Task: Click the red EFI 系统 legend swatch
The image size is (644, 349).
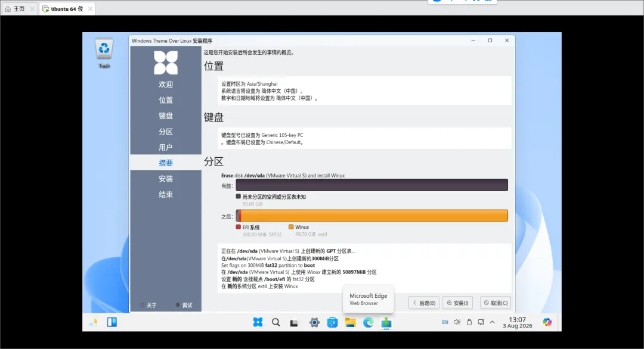Action: (238, 227)
